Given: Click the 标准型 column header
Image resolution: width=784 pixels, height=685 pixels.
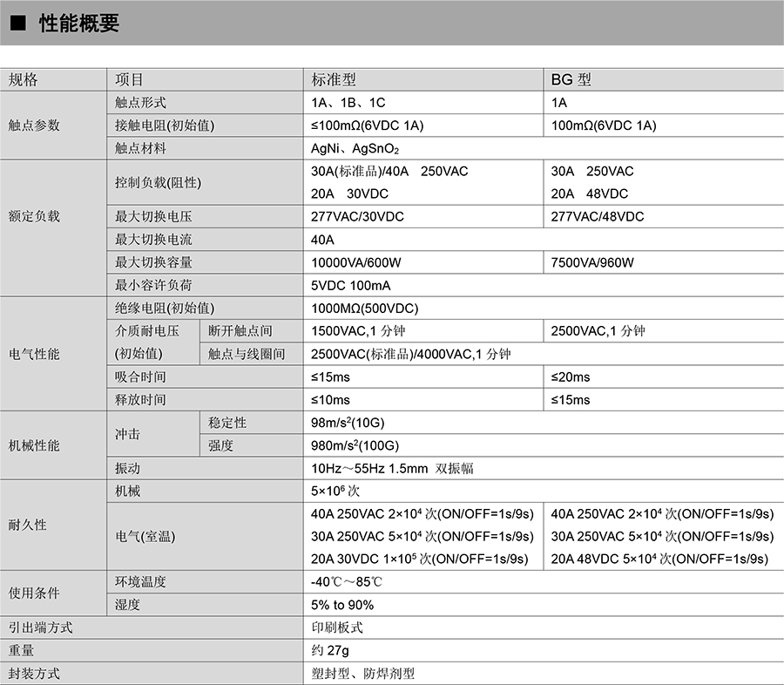Looking at the screenshot, I should point(334,80).
